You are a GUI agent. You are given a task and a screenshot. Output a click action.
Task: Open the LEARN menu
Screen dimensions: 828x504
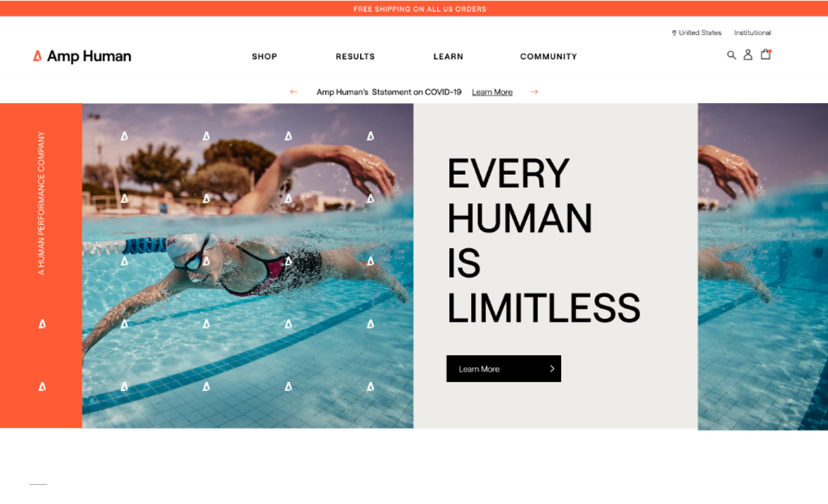tap(448, 56)
